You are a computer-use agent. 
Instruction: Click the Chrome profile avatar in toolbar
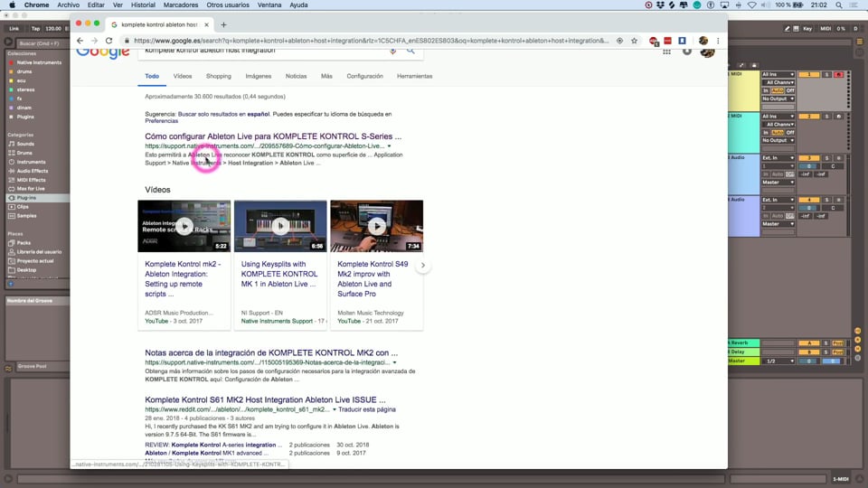[x=703, y=41]
